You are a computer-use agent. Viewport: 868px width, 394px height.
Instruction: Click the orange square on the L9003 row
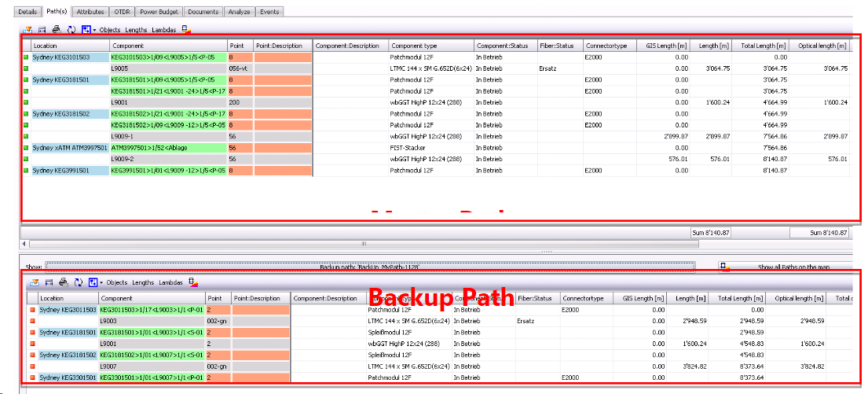[33, 321]
